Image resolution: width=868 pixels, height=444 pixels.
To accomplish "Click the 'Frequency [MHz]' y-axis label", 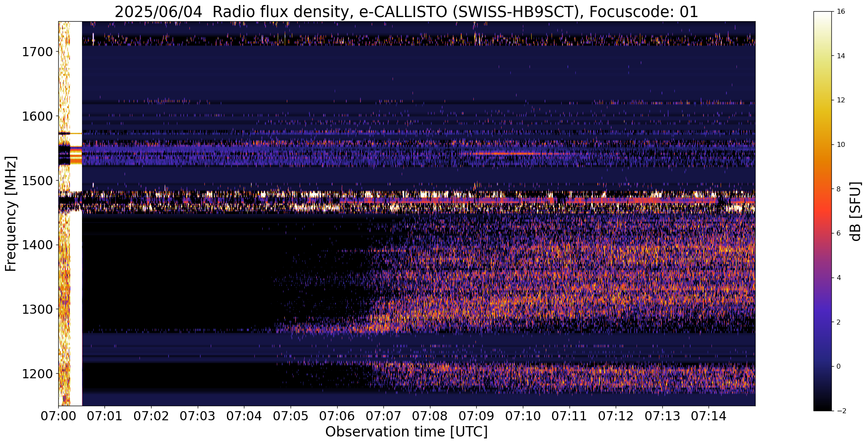I will 11,213.
